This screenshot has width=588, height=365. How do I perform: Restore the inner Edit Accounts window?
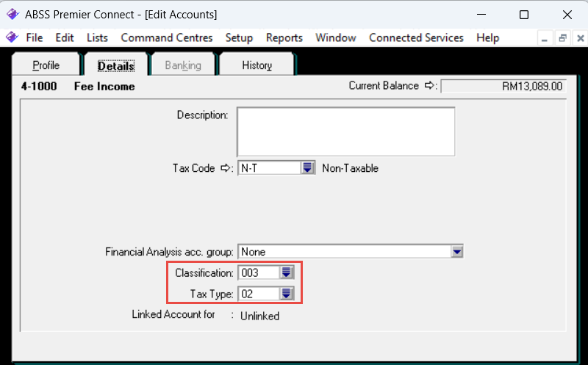pos(562,38)
